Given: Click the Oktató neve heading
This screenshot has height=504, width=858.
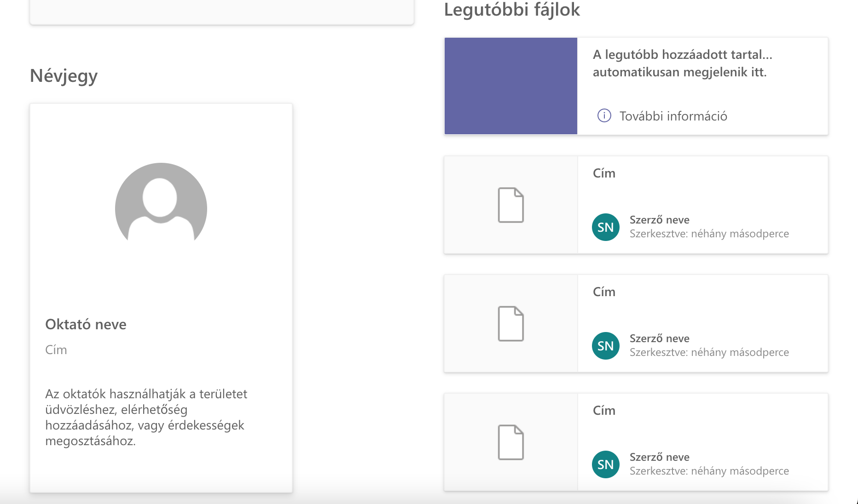Looking at the screenshot, I should click(86, 324).
